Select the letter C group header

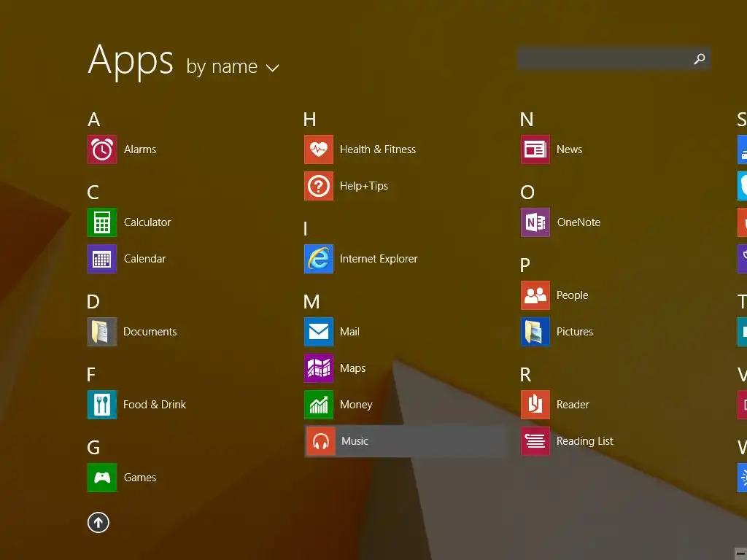93,192
